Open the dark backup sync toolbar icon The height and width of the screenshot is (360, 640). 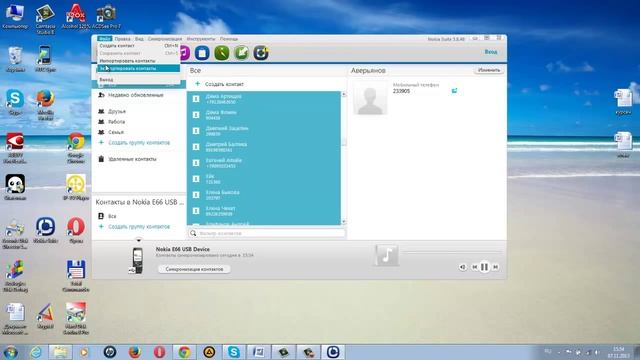point(261,53)
